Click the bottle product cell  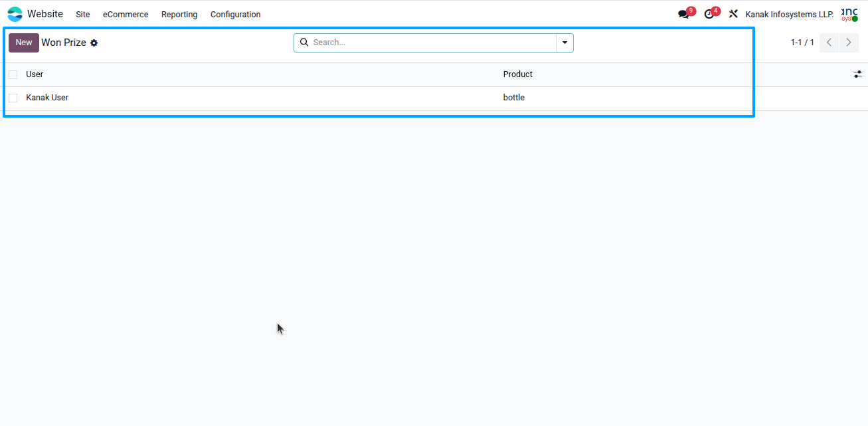(514, 98)
